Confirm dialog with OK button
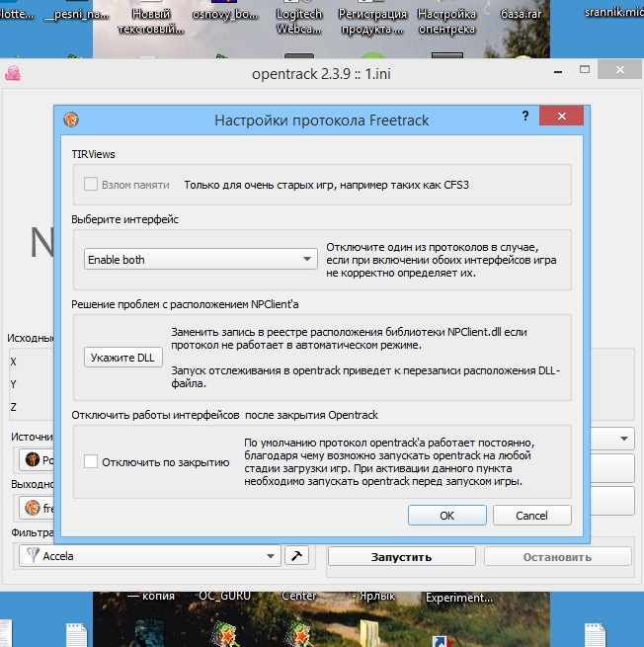 click(x=447, y=516)
